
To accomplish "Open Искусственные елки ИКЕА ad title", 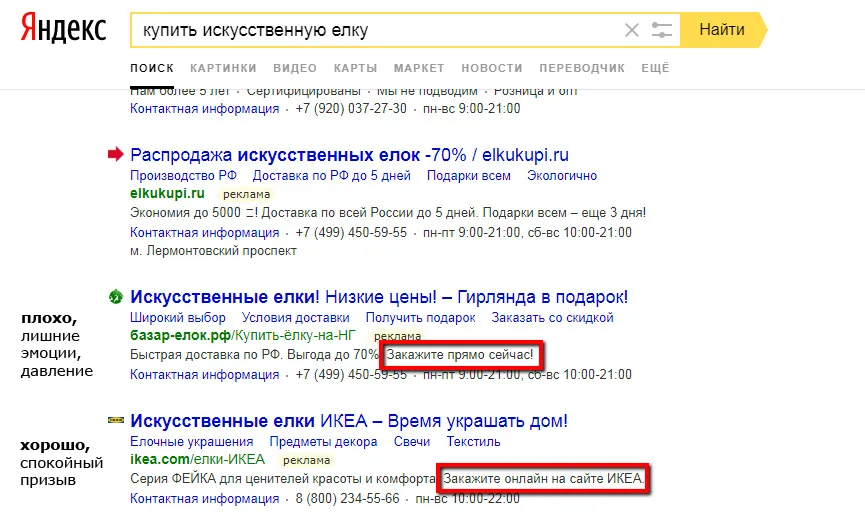I will [x=349, y=421].
